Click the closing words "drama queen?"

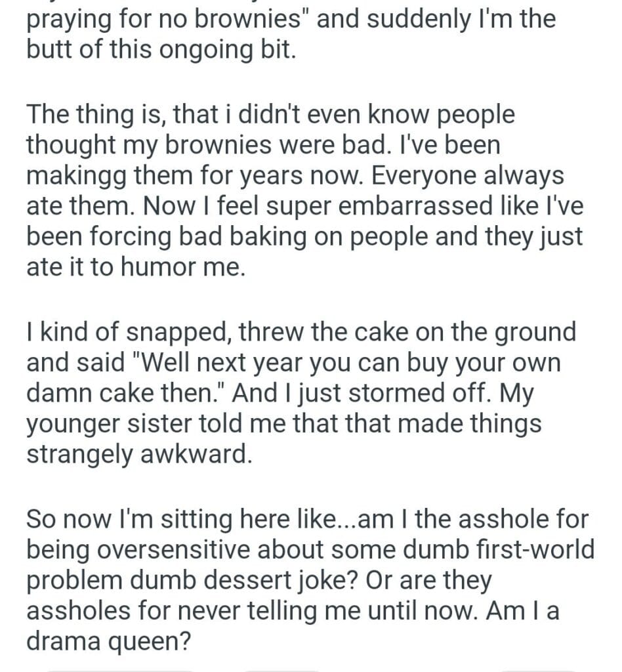(x=104, y=641)
